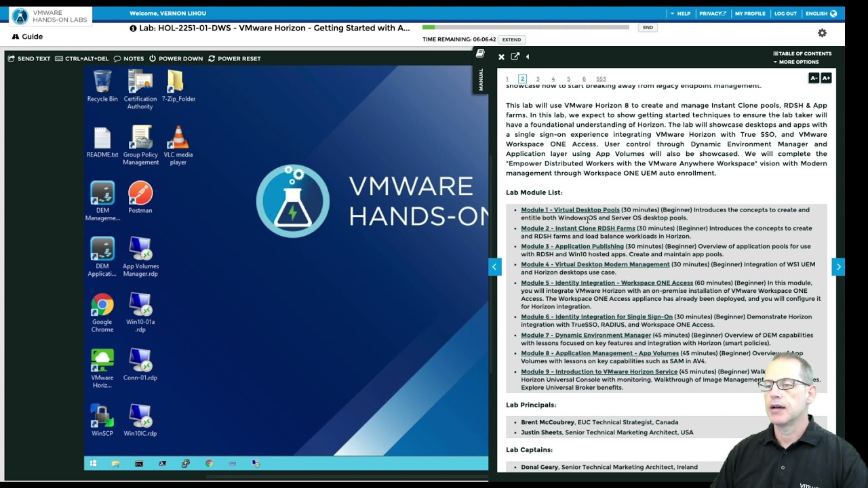Open the Table of Contents
The image size is (868, 488).
coord(803,54)
